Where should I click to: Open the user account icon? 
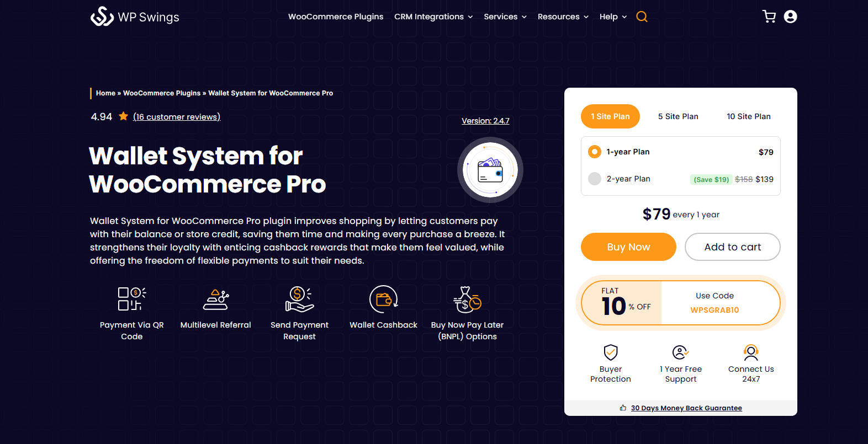click(x=791, y=17)
